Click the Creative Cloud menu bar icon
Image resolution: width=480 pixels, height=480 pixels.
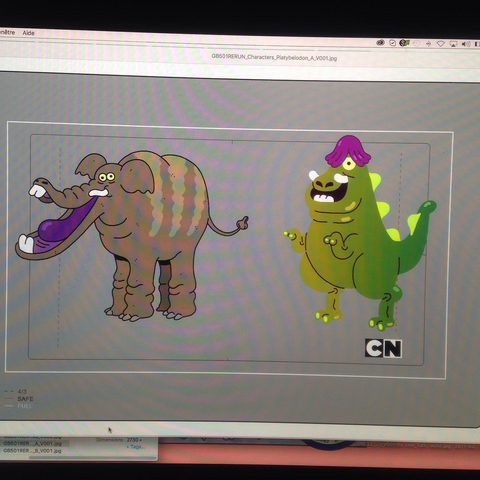[380, 42]
